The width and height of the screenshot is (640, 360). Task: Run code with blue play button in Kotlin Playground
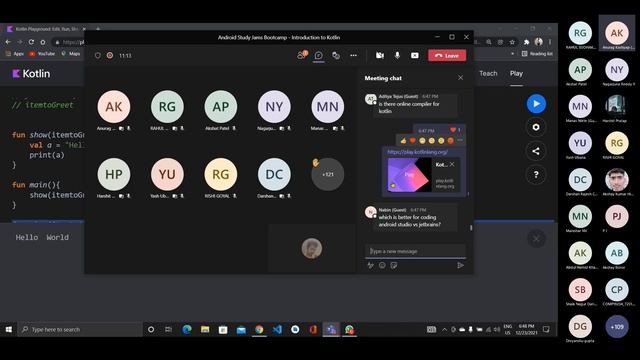click(536, 104)
